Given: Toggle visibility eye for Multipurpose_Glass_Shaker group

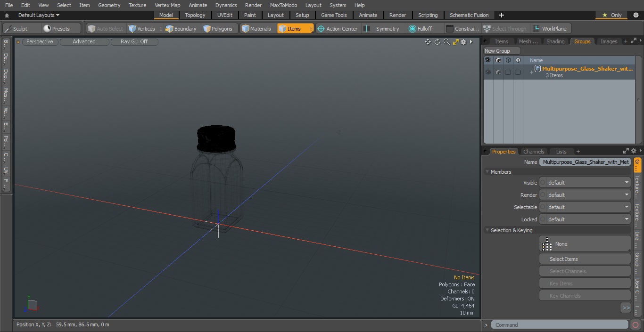Looking at the screenshot, I should [x=488, y=72].
